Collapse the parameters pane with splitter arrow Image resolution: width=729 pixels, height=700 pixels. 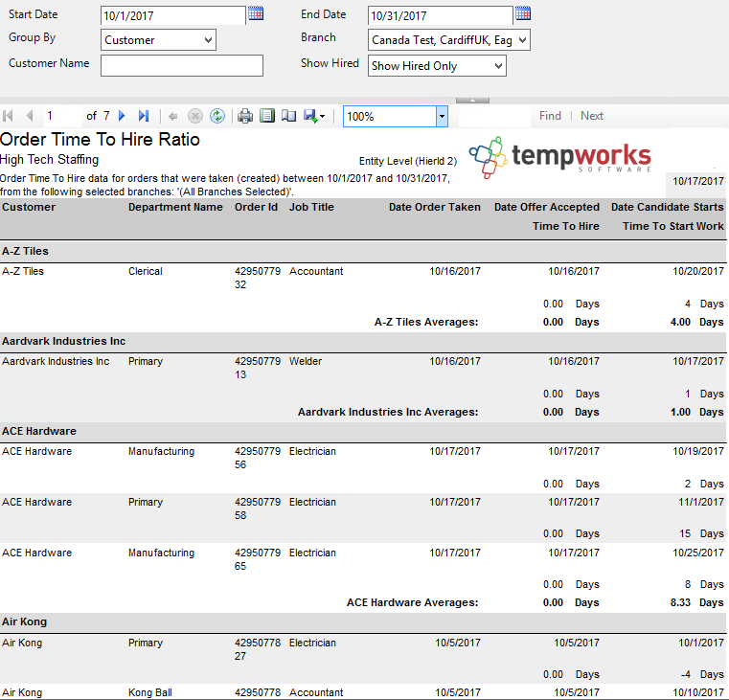pyautogui.click(x=471, y=100)
